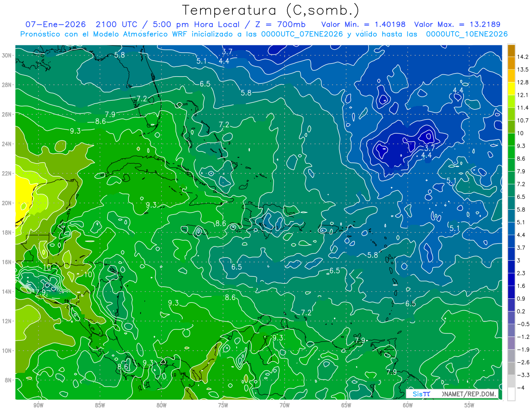Click the "85W" longitude label
Screen dimensions: 532x411
(100, 406)
